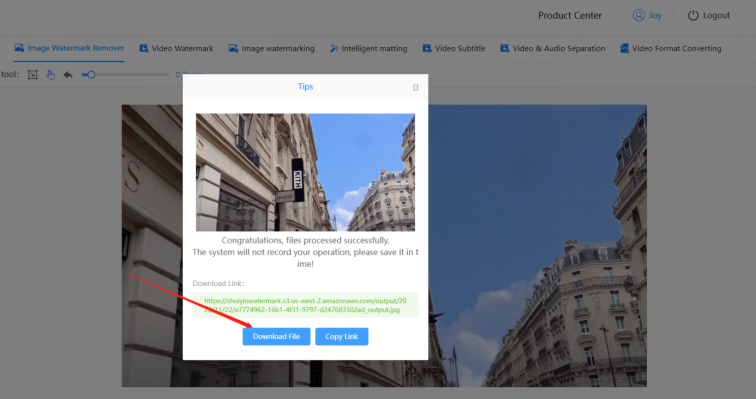Viewport: 756px width, 399px height.
Task: Switch to the Image watermarking tab
Action: [x=271, y=48]
